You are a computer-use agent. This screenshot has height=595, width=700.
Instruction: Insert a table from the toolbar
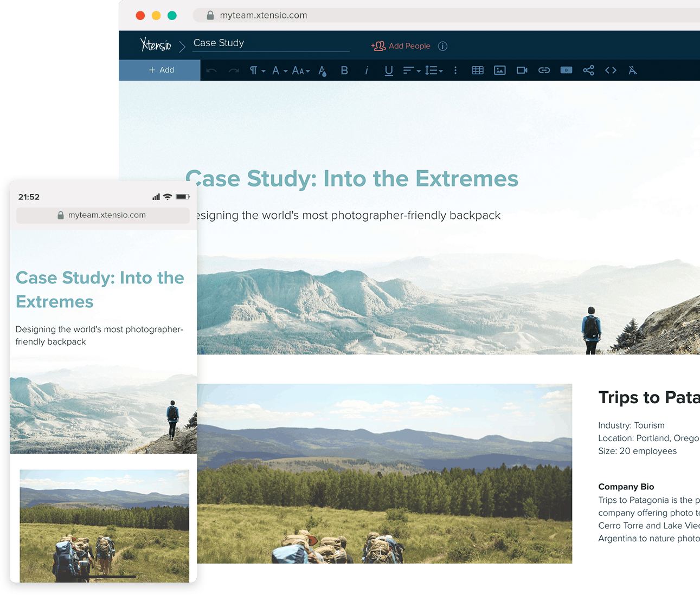(478, 70)
